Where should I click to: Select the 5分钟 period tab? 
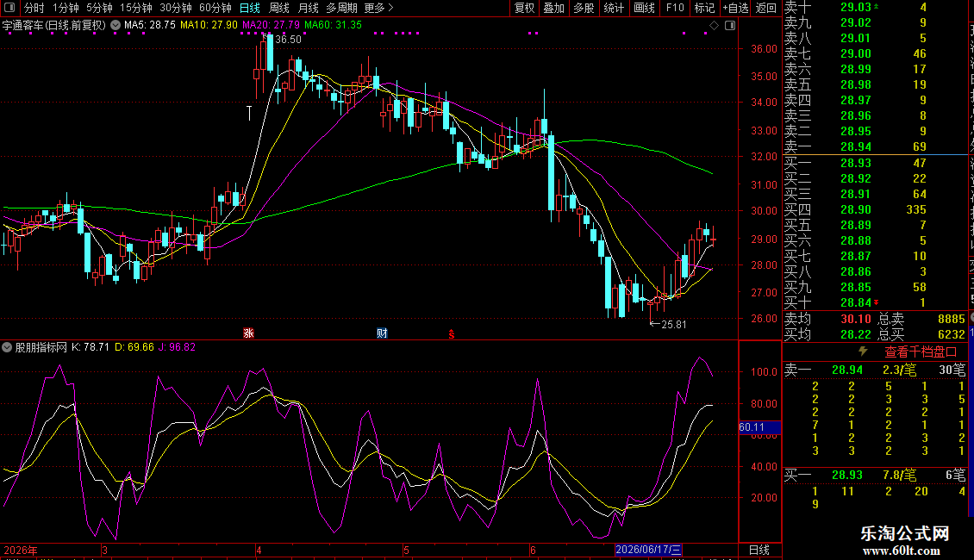click(99, 8)
